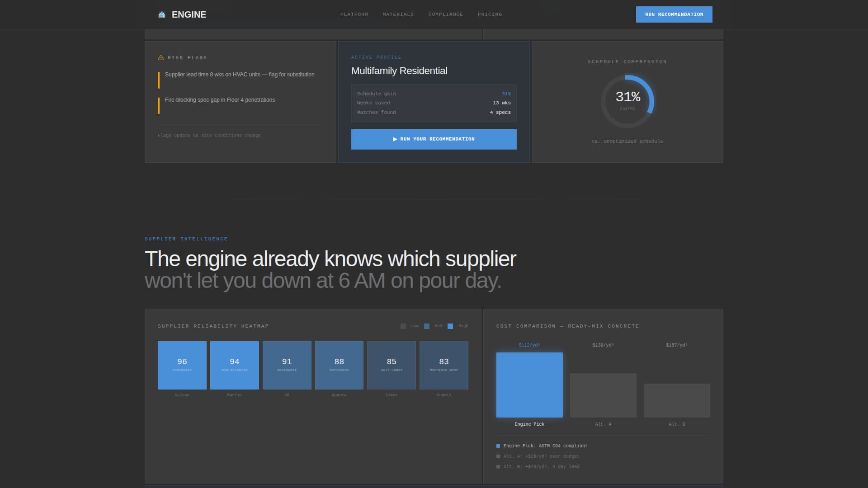Select the 94 Mid-Atlantic heatmap tile
This screenshot has width=868, height=488.
point(235,365)
